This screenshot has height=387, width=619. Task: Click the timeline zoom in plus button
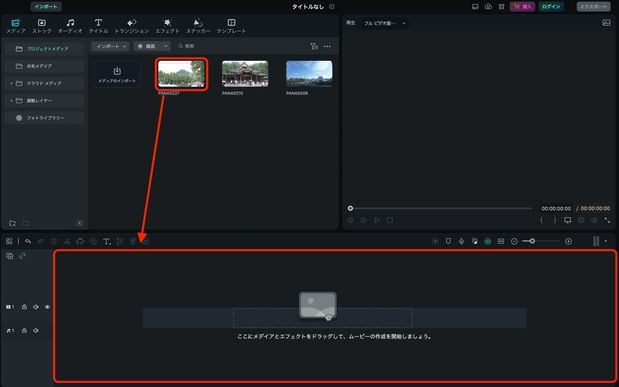pos(568,241)
